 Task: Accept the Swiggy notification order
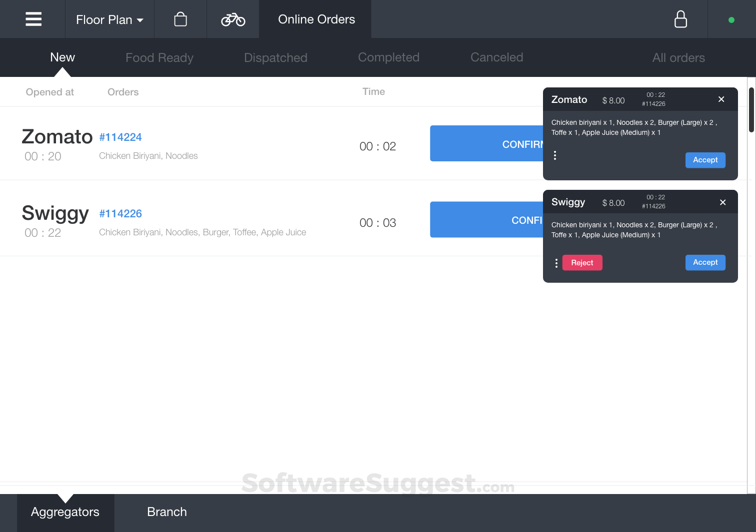(705, 262)
